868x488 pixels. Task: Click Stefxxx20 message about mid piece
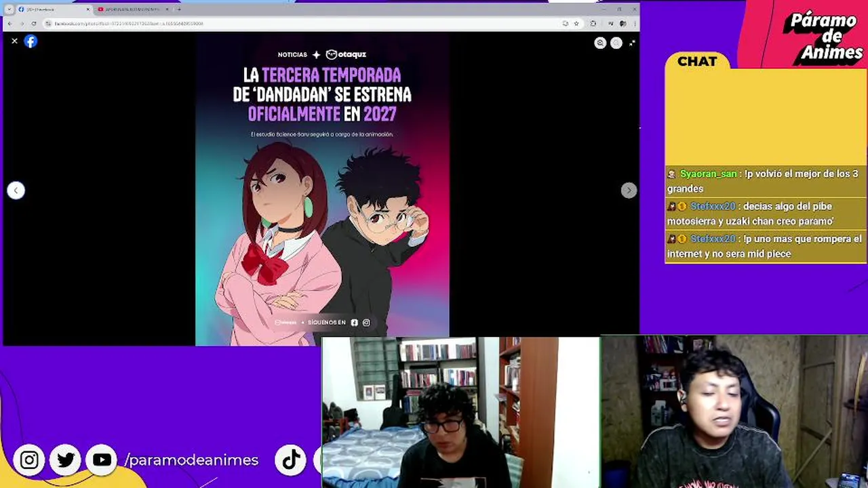click(x=766, y=247)
